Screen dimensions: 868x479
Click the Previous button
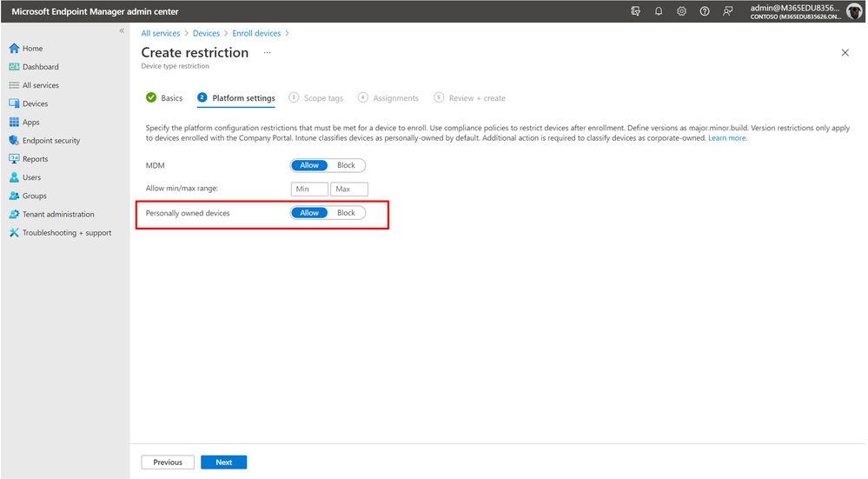tap(168, 462)
